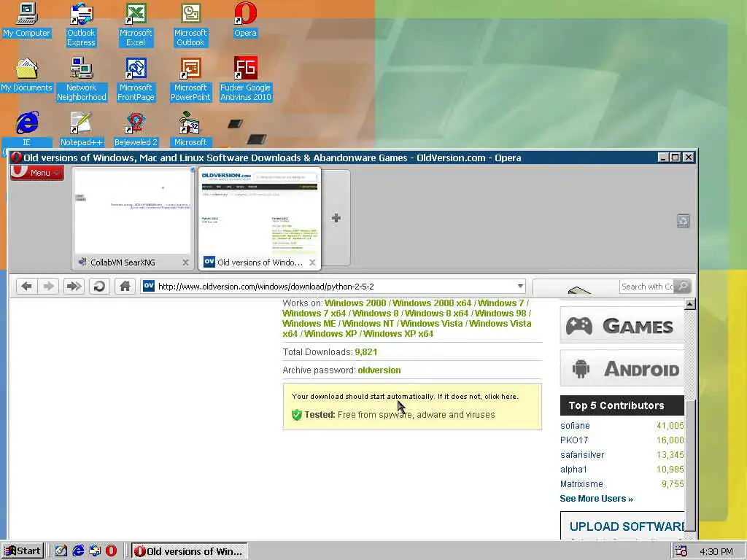Close the Old versions tab
Viewport: 747px width, 560px height.
point(312,262)
